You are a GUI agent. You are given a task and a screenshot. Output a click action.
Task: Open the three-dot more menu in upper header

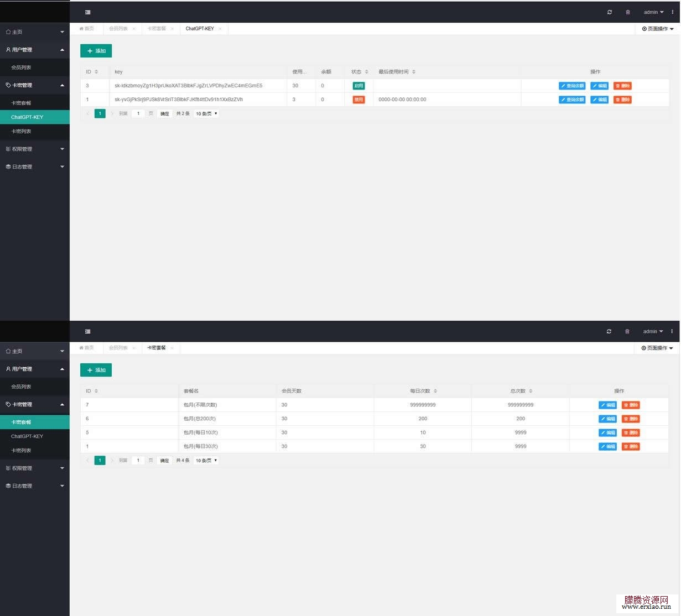673,12
